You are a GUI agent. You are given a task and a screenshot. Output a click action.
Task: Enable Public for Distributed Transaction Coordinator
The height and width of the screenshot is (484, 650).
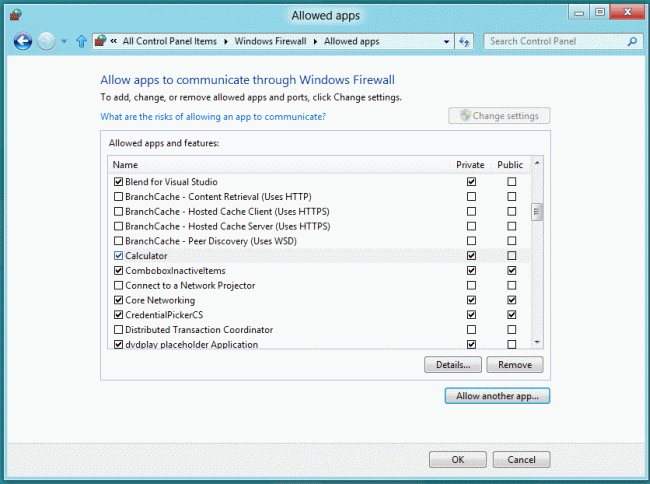(512, 330)
